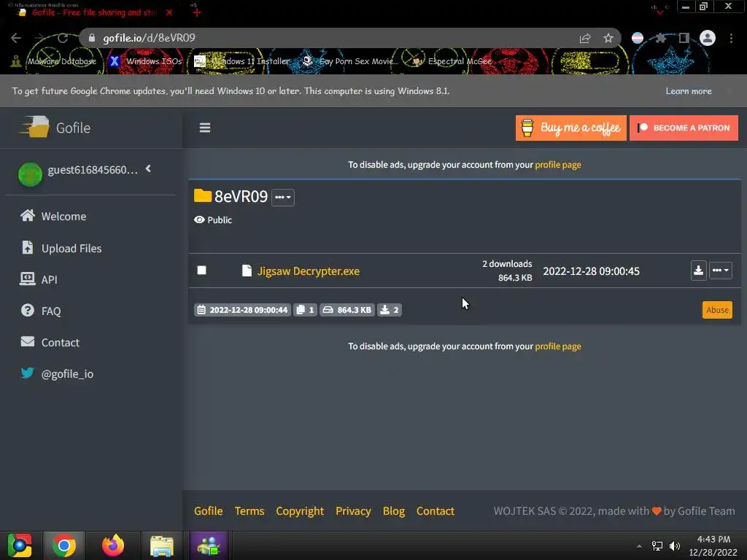Open the Blog footer link
This screenshot has width=747, height=560.
click(x=393, y=511)
